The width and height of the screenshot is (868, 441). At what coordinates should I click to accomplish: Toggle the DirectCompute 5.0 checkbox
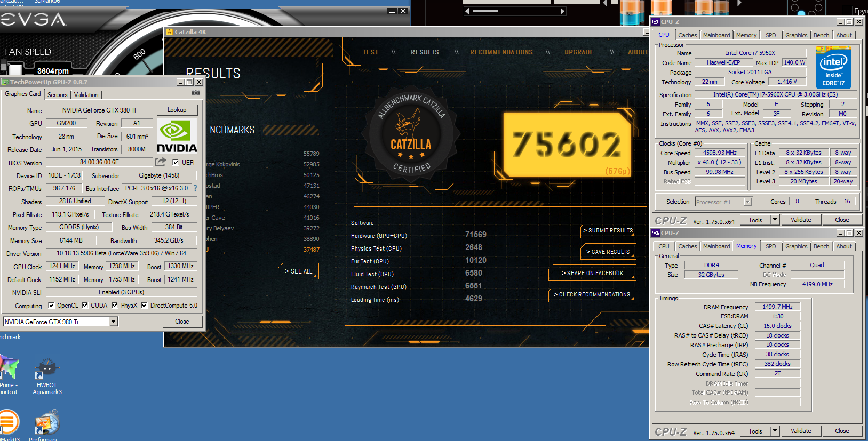tap(144, 306)
